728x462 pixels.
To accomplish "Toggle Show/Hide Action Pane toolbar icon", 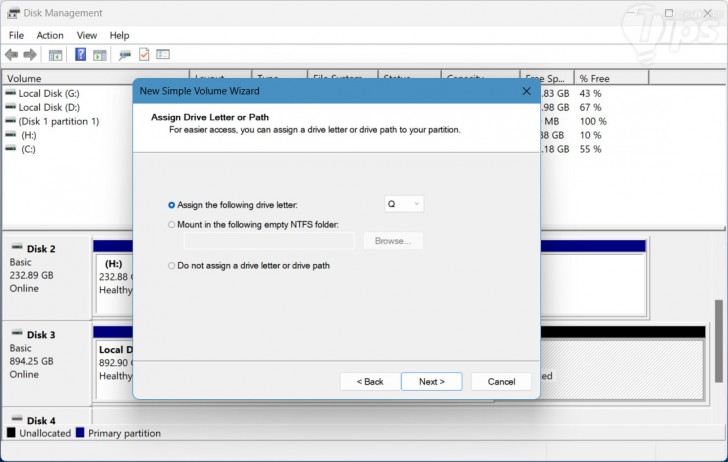I will click(x=100, y=55).
